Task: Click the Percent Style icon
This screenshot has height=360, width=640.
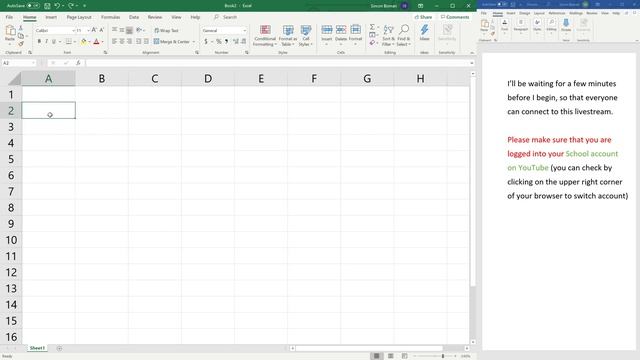Action: (x=219, y=41)
